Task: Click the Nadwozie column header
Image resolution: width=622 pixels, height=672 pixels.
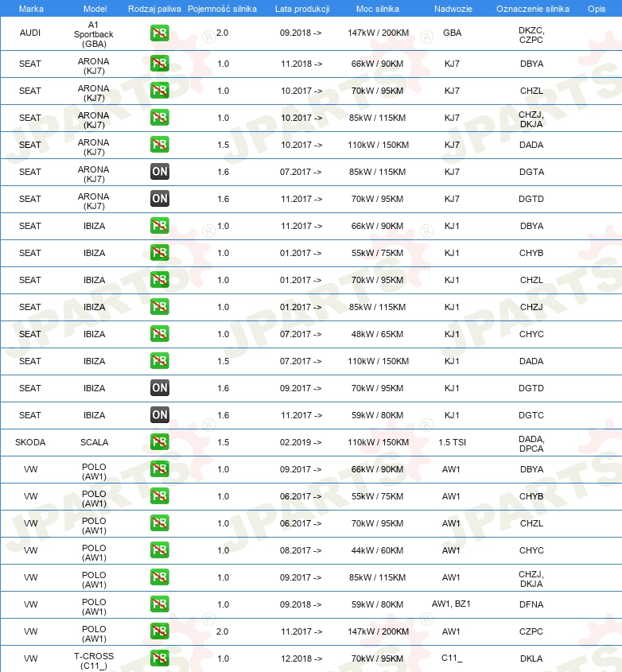Action: pyautogui.click(x=453, y=9)
